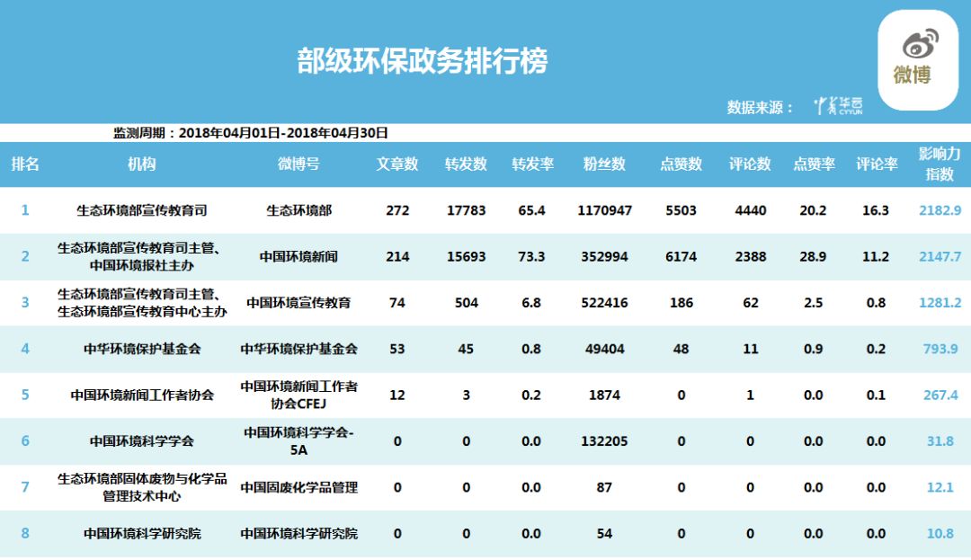Click the 中青华云 data source logo
This screenshot has width=971, height=560.
838,106
